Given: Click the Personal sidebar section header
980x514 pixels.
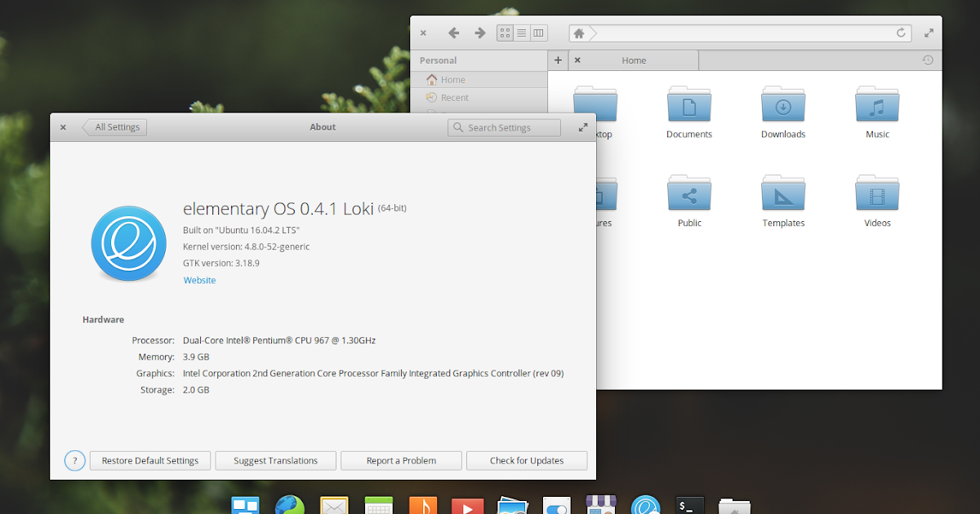Looking at the screenshot, I should click(x=439, y=60).
